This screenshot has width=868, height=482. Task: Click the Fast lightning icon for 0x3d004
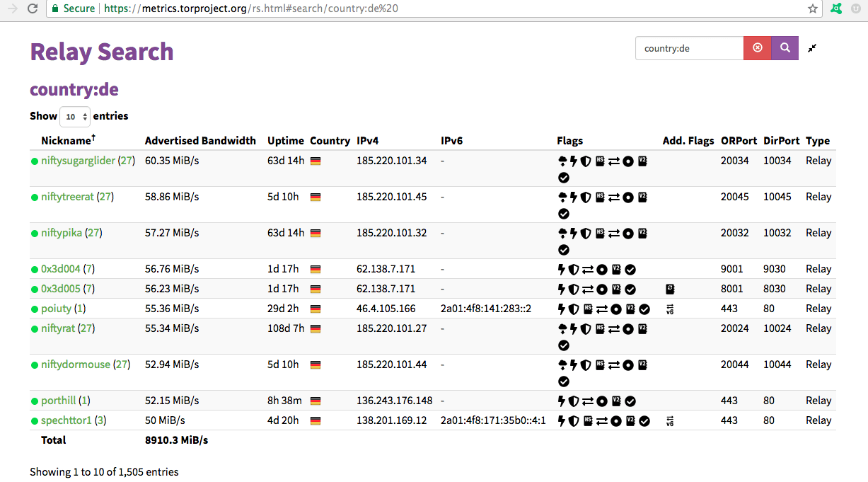pos(562,269)
